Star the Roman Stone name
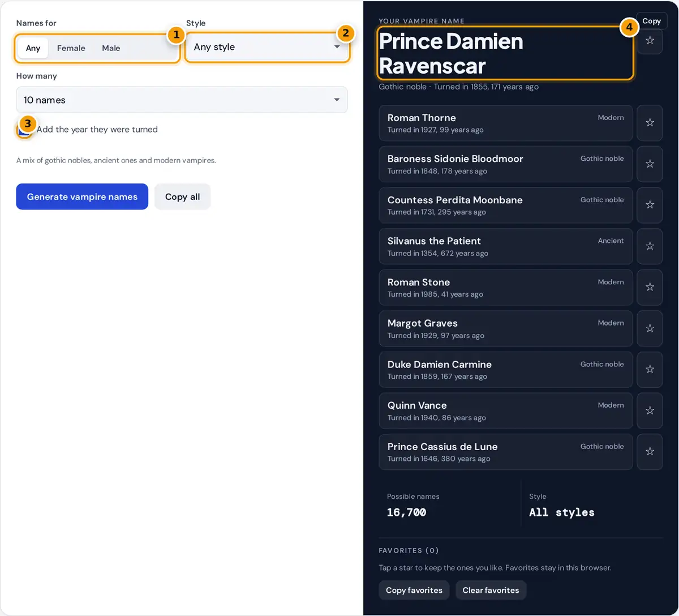 click(x=650, y=287)
